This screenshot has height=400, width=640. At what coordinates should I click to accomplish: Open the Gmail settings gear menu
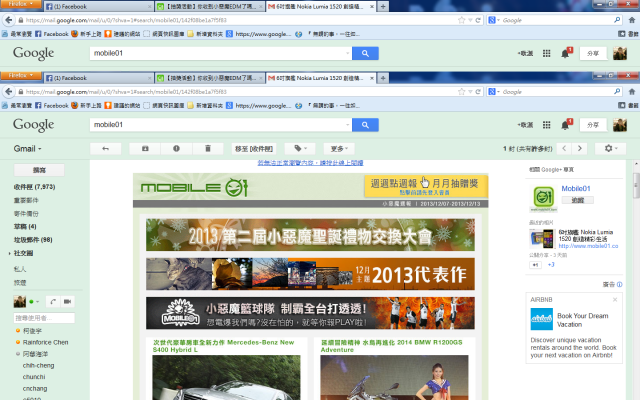tap(610, 149)
